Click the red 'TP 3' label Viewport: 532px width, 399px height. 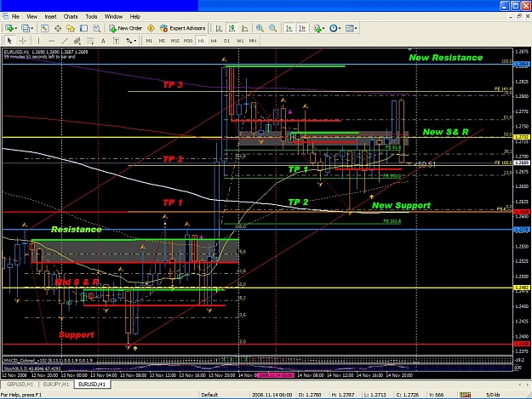(173, 85)
